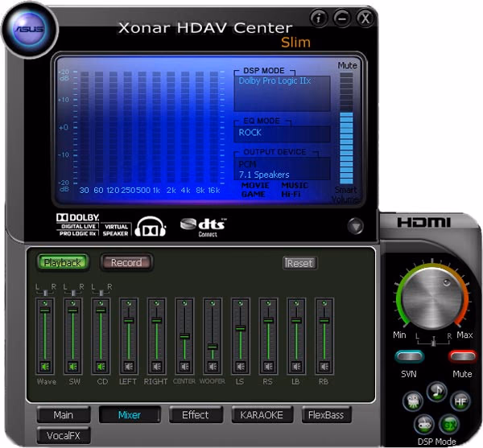Click the 1k equalizer band column
483x448 pixels.
(x=156, y=127)
